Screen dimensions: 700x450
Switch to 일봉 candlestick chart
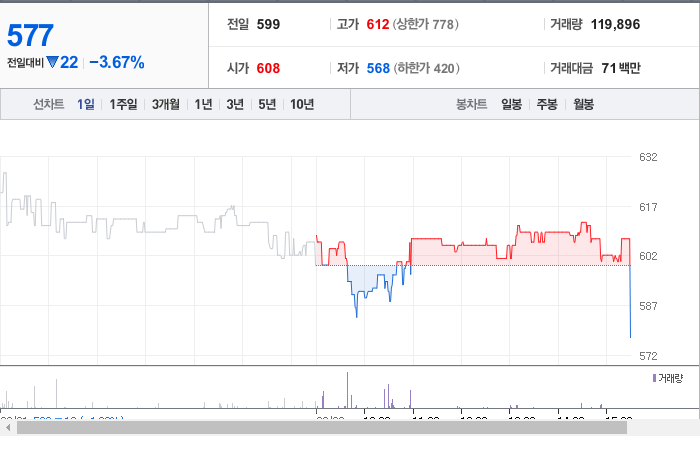[512, 104]
